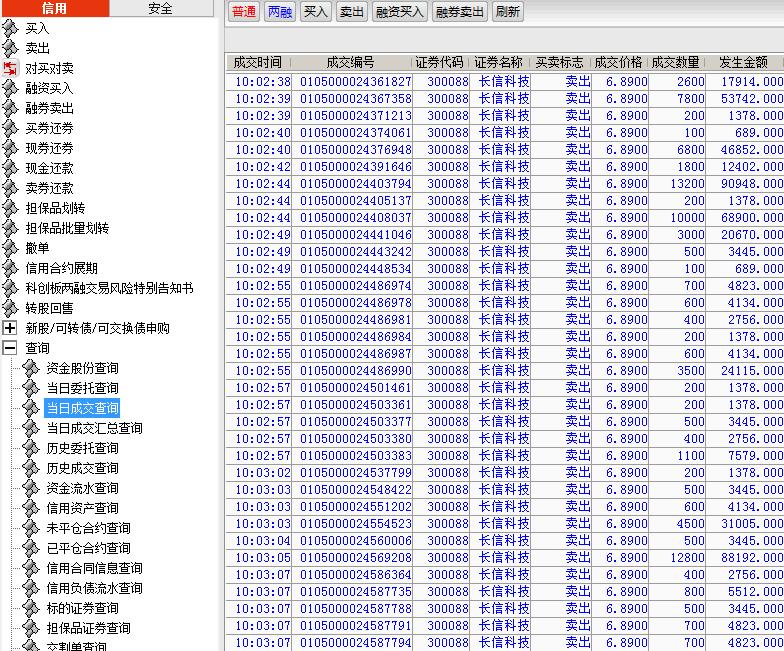Click the icon beside 当日委托查询

point(30,388)
